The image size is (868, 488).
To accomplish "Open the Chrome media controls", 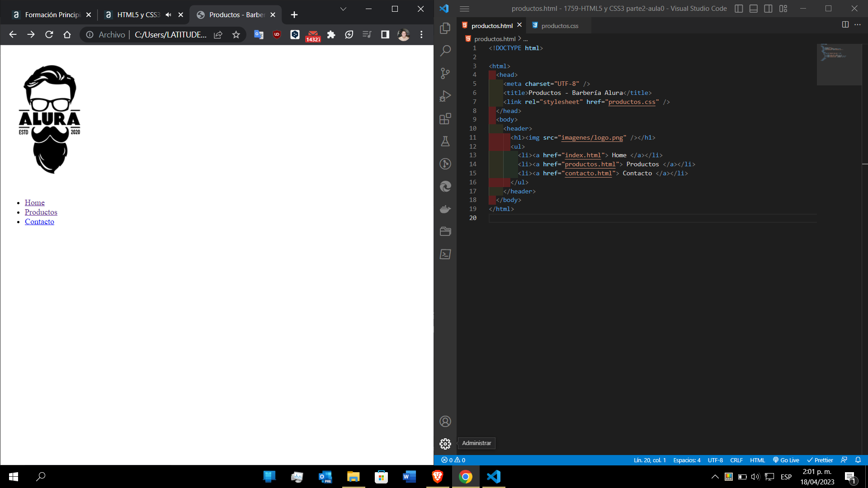I will coord(367,35).
